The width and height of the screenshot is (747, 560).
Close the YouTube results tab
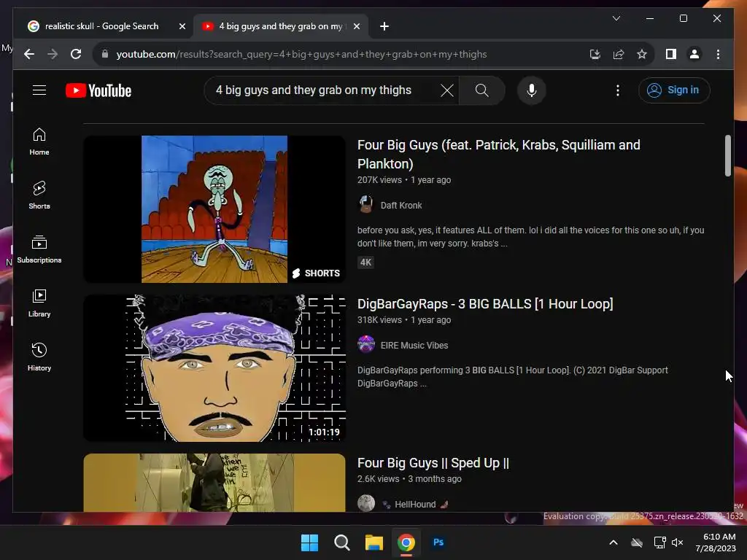[356, 26]
